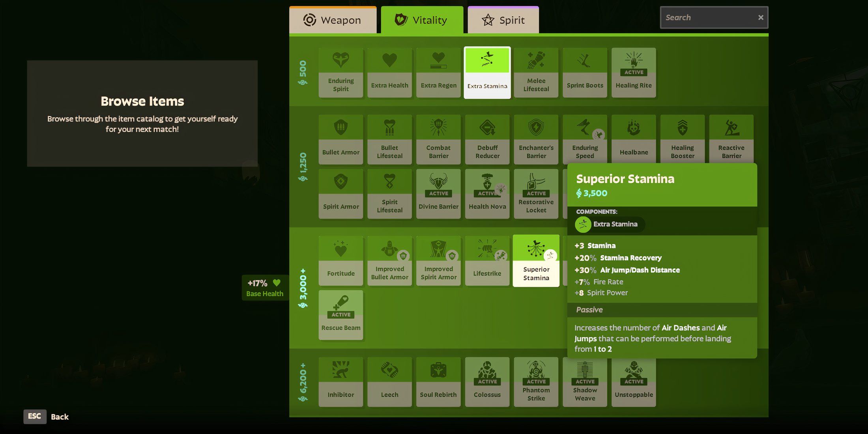Click the Passive section header
Image resolution: width=868 pixels, height=434 pixels.
click(662, 310)
